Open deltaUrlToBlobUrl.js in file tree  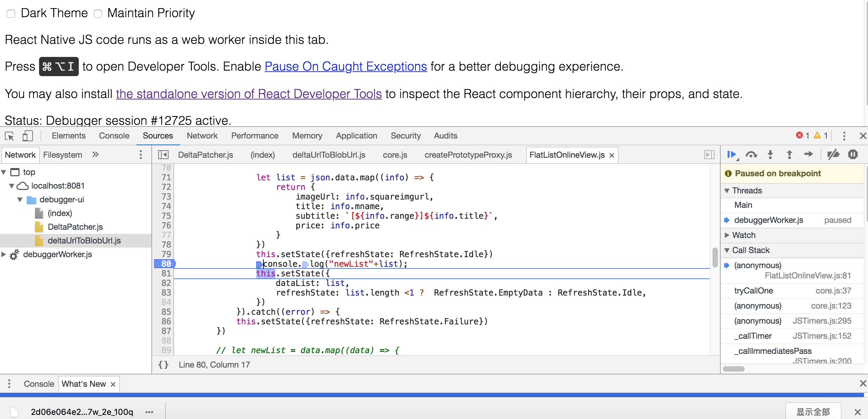84,241
